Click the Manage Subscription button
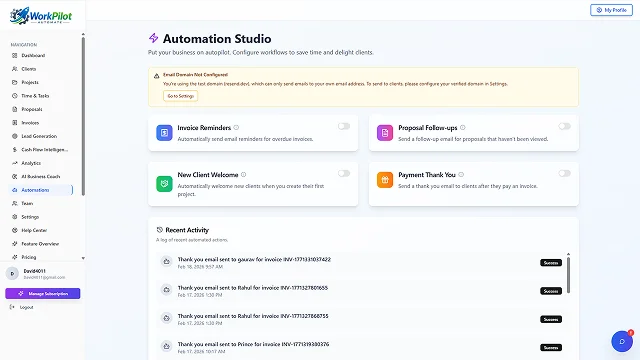The image size is (640, 360). 43,293
